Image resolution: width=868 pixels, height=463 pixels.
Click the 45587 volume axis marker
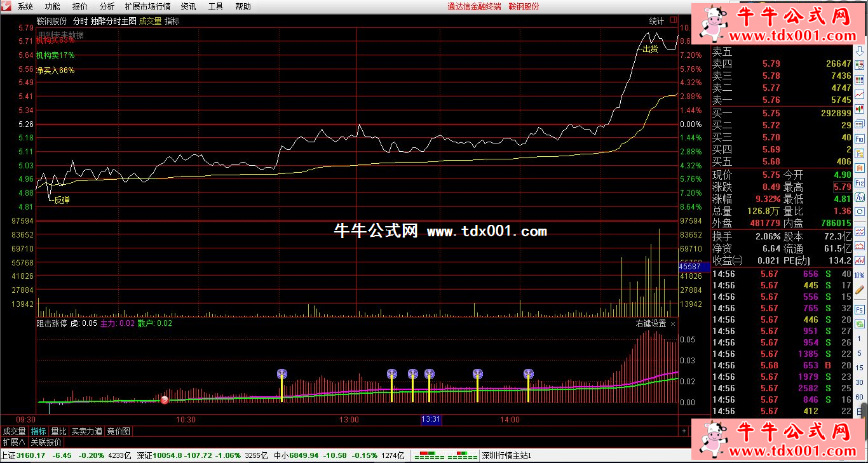point(693,267)
